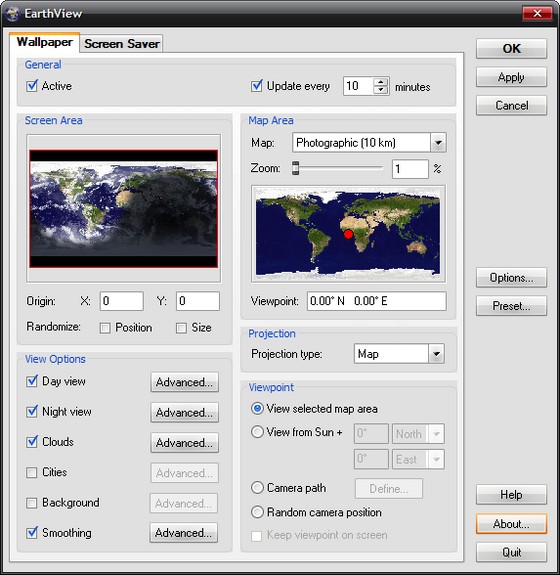Open the Map type dropdown
Screen dimensions: 560x575
coord(438,142)
